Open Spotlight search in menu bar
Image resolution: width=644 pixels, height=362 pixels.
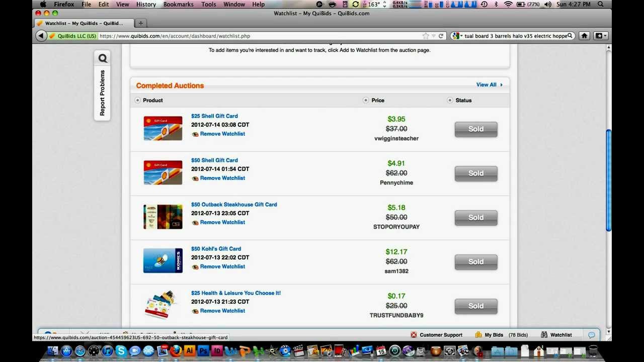tap(601, 4)
